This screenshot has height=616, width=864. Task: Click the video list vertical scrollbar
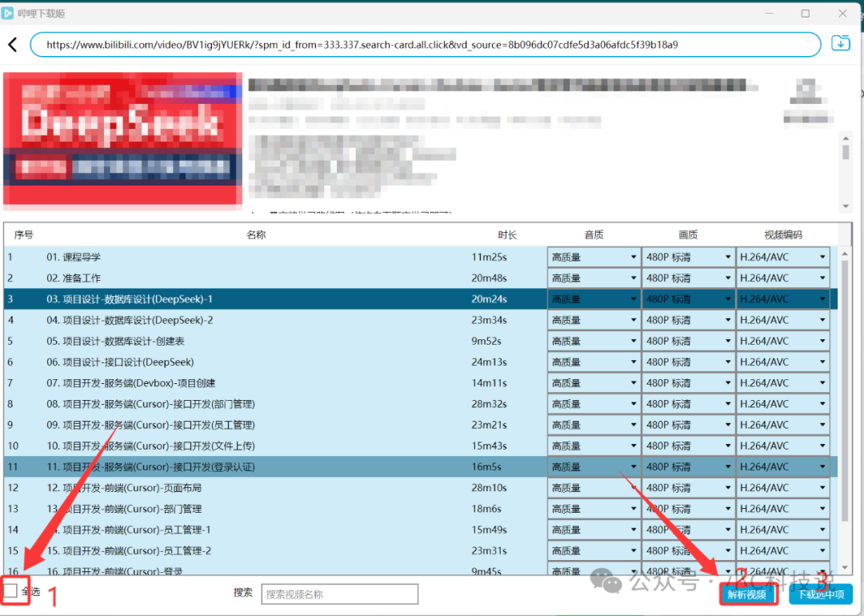[x=845, y=391]
